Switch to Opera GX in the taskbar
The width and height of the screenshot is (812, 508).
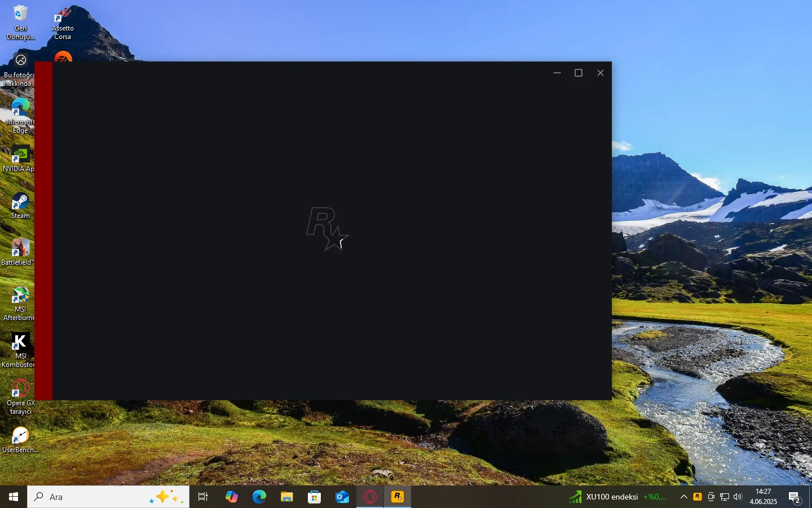click(x=370, y=497)
